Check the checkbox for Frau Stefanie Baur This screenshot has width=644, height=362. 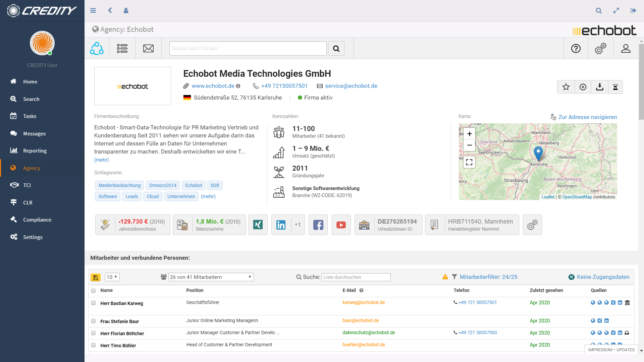(93, 321)
